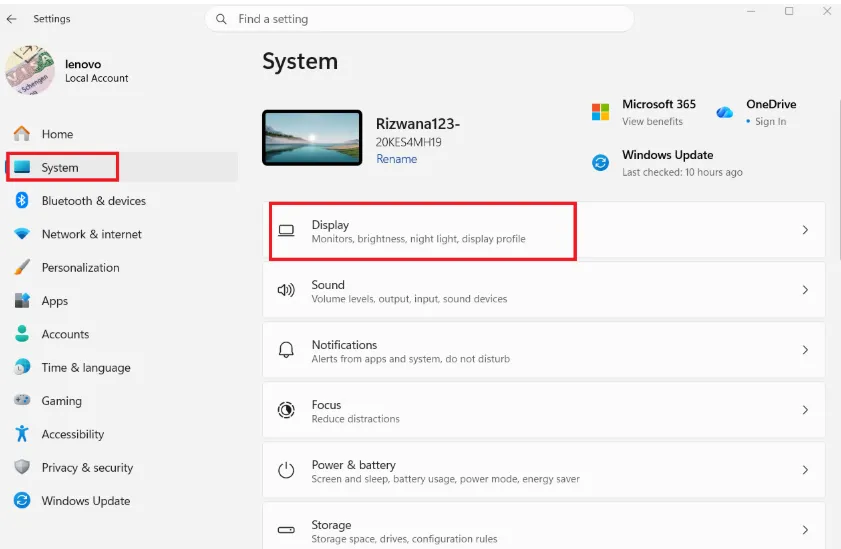Viewport: 841px width, 549px height.
Task: Click 'Reduce distractions' text
Action: click(356, 419)
